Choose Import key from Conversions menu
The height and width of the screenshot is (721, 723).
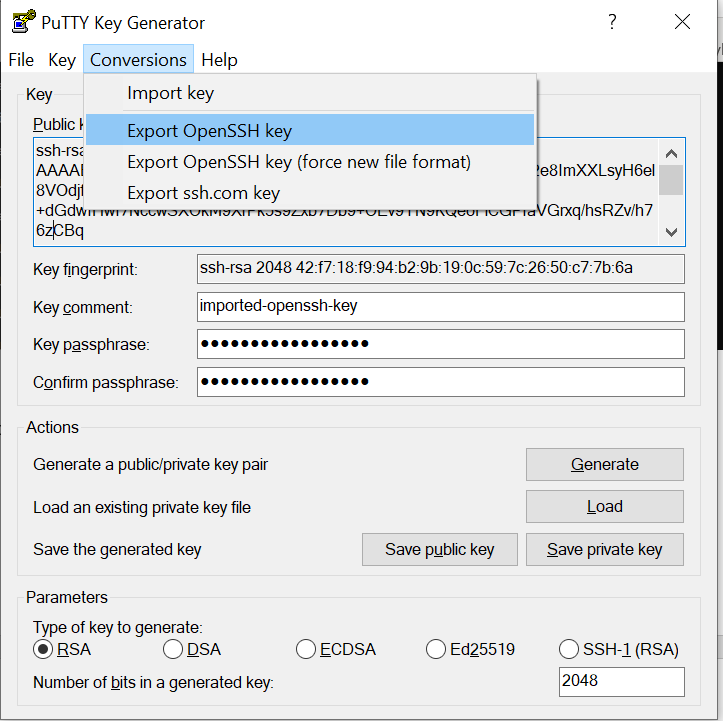[310, 93]
